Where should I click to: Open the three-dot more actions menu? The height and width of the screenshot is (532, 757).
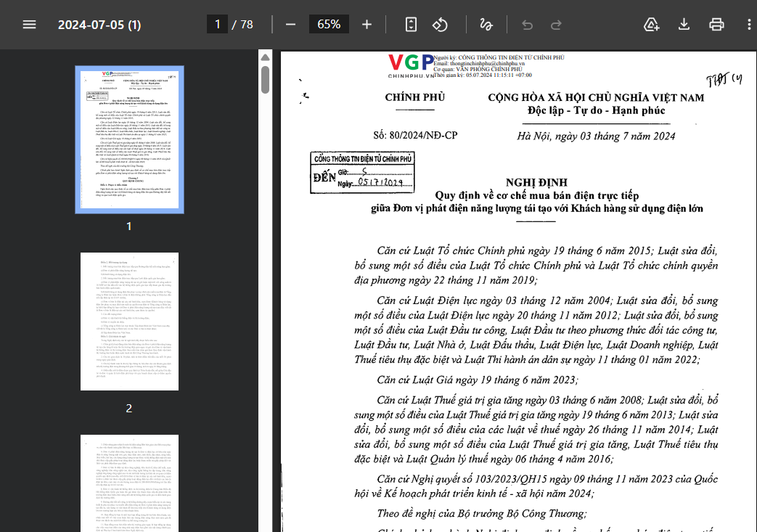click(x=749, y=24)
